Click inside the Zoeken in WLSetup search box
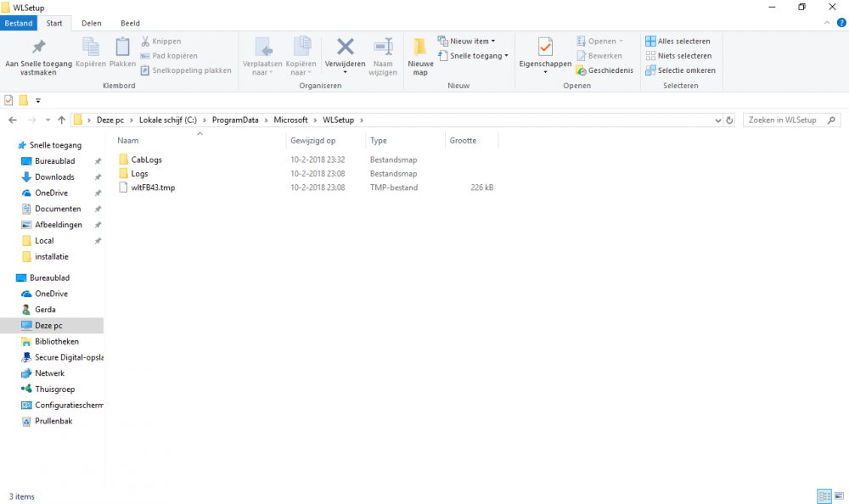Screen dimensions: 849x504 (x=790, y=120)
